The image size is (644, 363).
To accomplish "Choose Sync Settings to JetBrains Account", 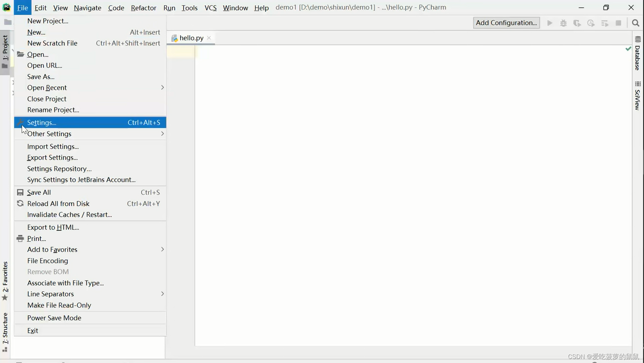I will [x=90, y=180].
